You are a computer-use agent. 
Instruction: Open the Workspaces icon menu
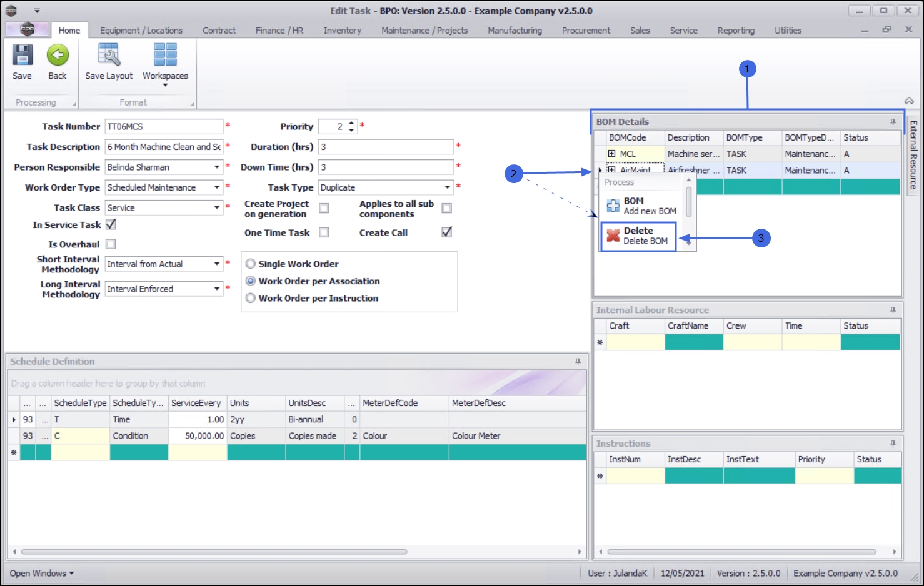165,55
